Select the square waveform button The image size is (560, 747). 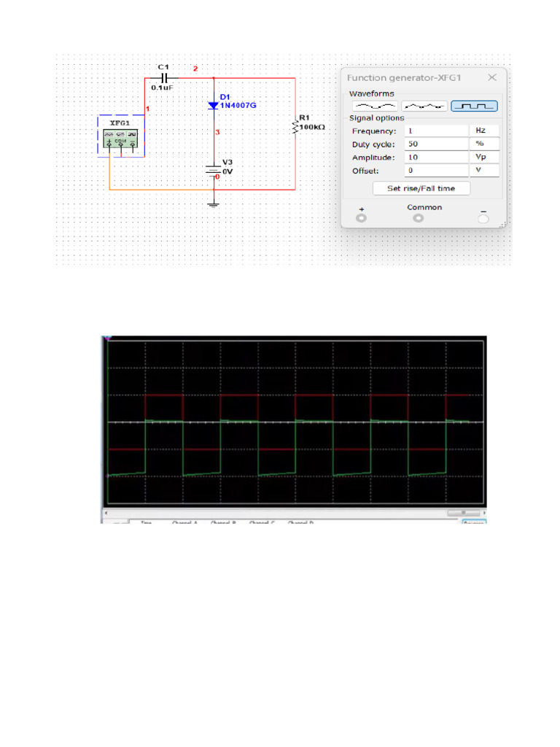click(x=474, y=106)
